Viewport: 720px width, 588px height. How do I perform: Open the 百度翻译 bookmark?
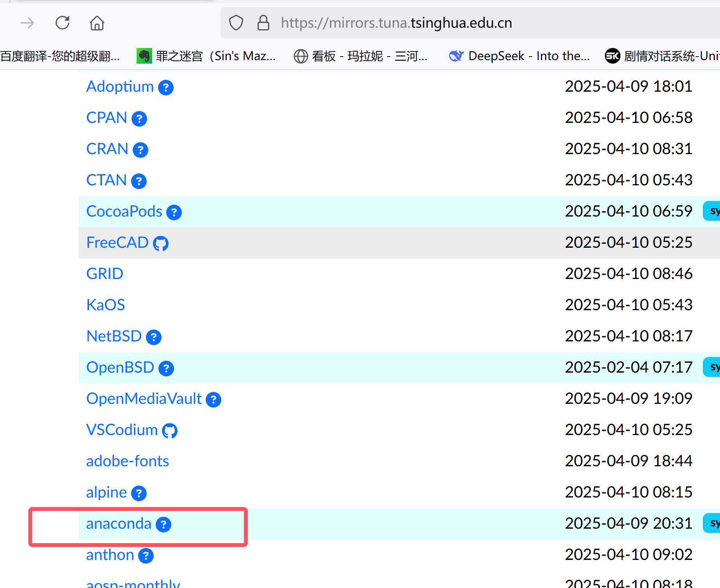[60, 56]
